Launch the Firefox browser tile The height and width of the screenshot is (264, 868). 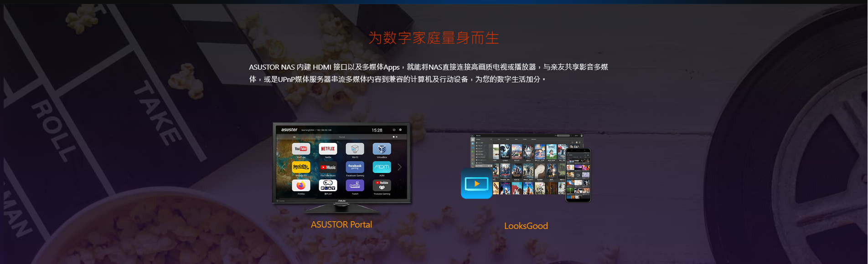[301, 185]
